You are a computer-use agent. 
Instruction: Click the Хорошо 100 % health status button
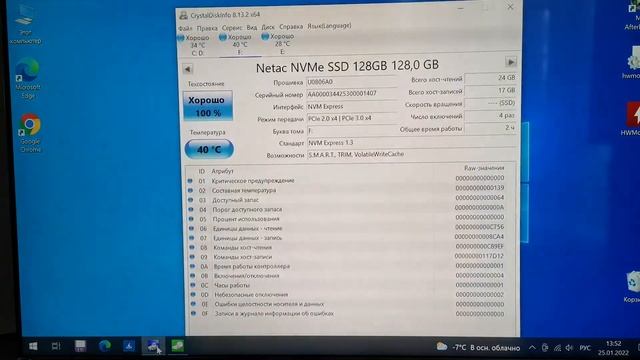[208, 106]
